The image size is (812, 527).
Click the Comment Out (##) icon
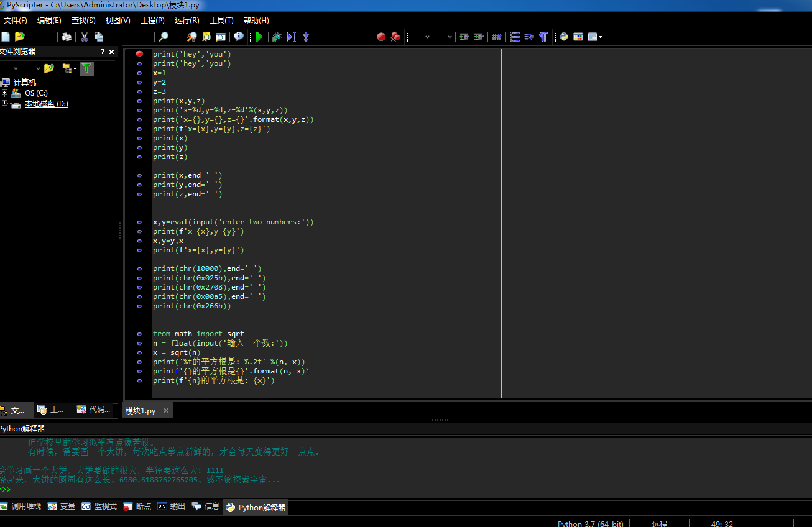coord(497,37)
